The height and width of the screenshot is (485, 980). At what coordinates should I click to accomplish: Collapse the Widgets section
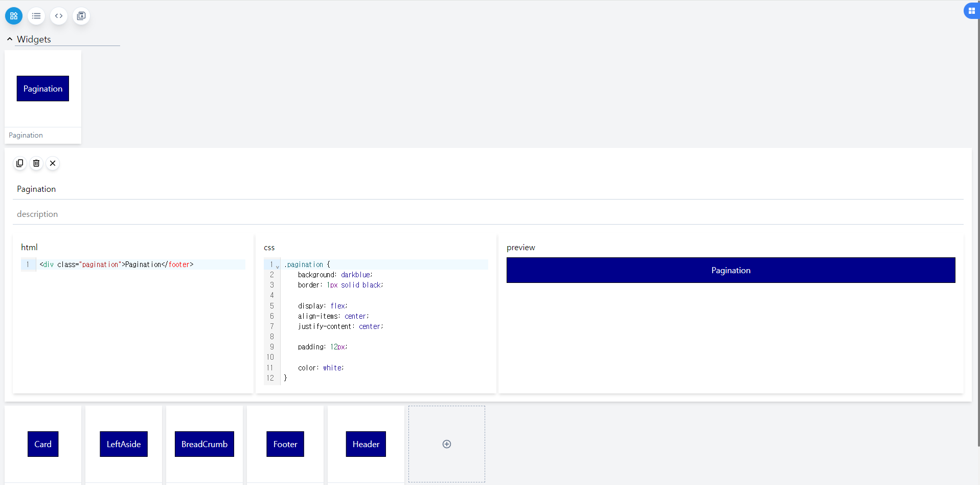click(10, 39)
